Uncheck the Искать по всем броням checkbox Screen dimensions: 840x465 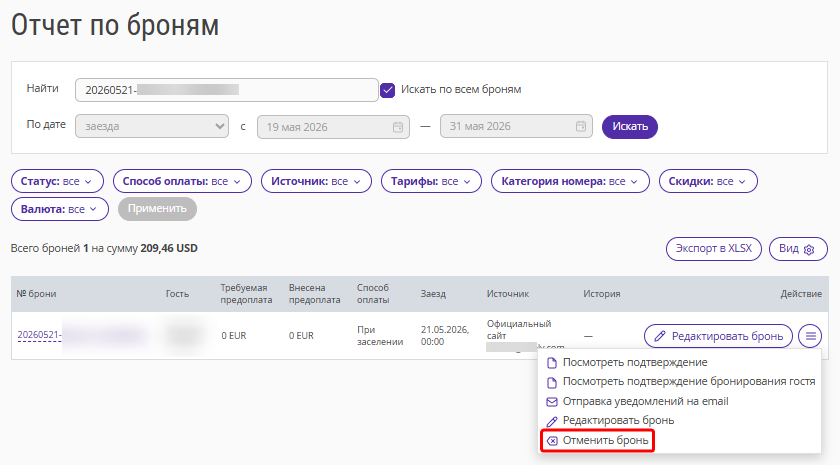(x=387, y=90)
